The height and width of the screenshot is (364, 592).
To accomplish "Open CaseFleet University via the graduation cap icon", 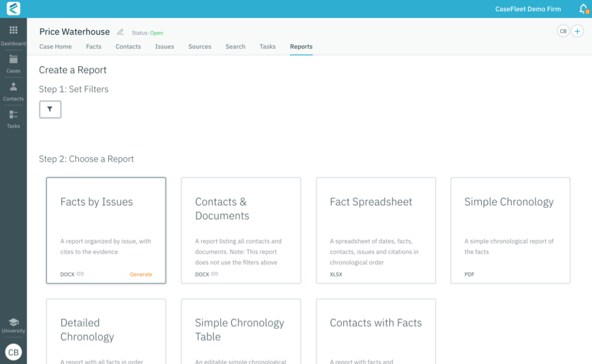I will pyautogui.click(x=13, y=322).
